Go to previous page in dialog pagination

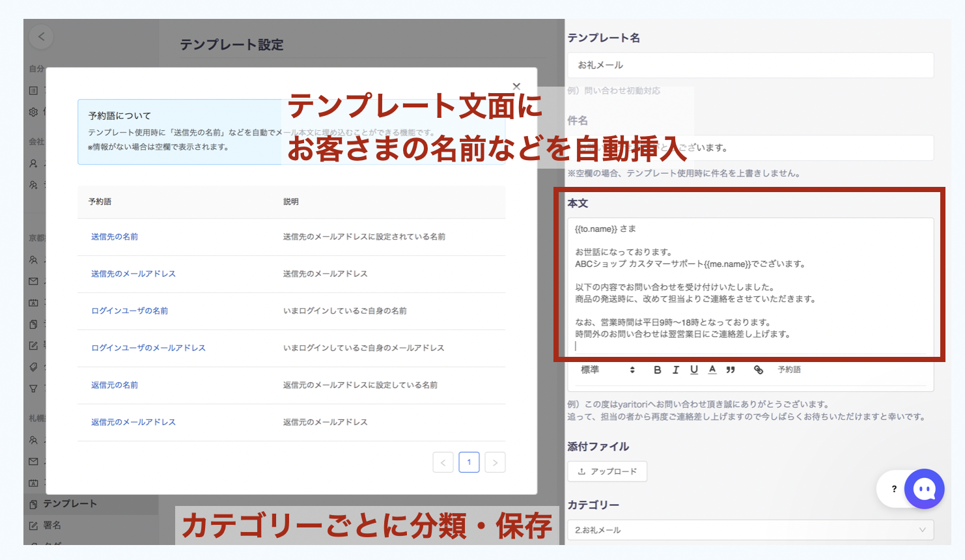443,462
